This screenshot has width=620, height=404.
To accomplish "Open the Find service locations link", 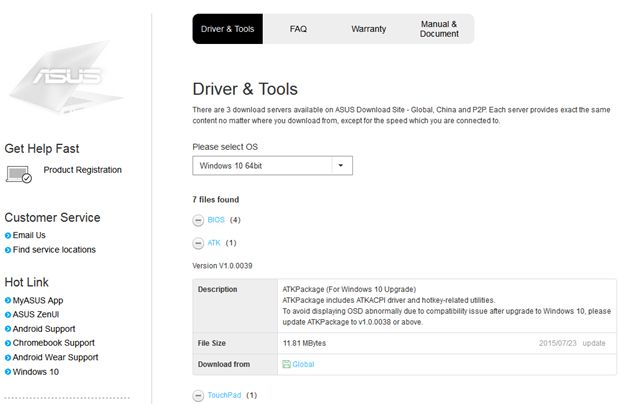I will [55, 250].
